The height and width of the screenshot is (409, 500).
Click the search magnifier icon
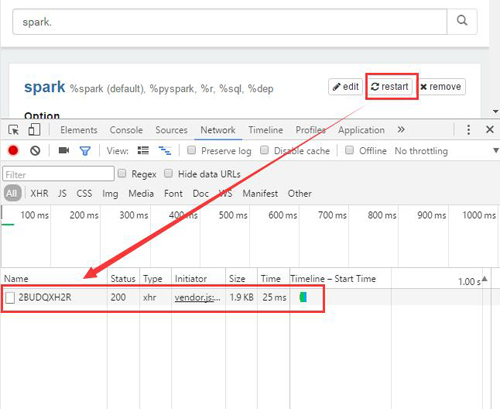point(462,21)
